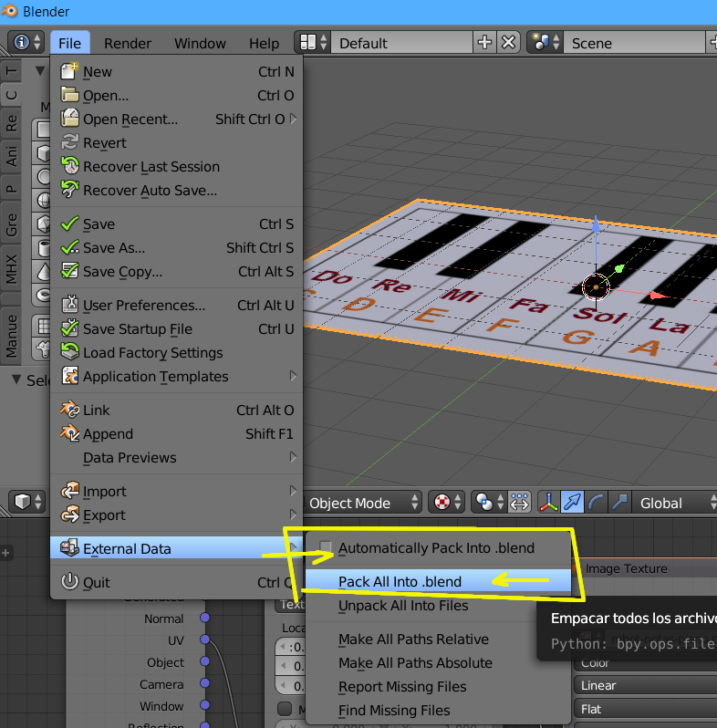Choose Make All Paths Relative

[x=438, y=640]
